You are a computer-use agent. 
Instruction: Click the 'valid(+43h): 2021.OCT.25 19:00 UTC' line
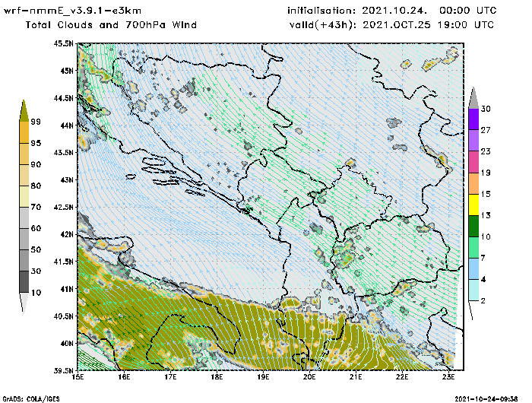tap(392, 25)
